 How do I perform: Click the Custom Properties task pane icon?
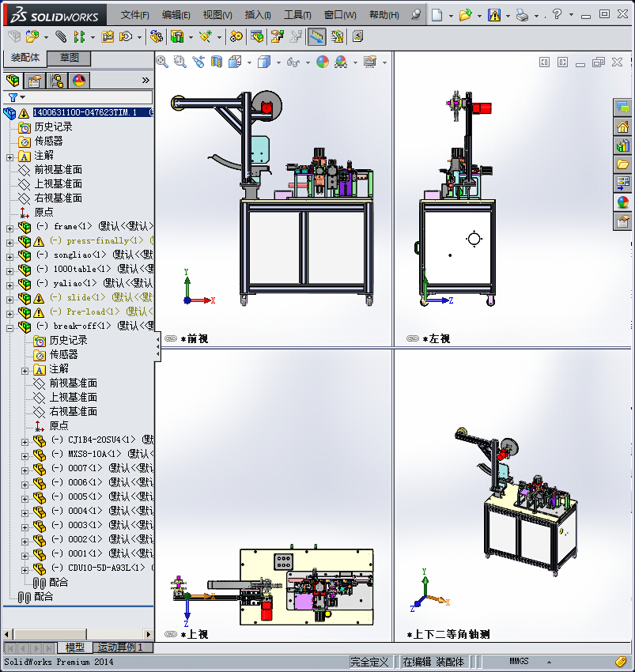pyautogui.click(x=622, y=221)
